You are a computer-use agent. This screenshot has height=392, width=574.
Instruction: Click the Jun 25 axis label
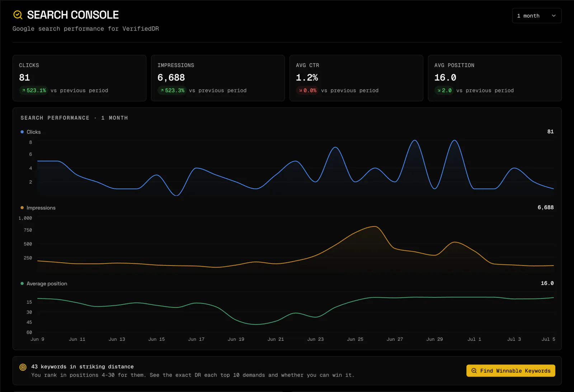(355, 339)
